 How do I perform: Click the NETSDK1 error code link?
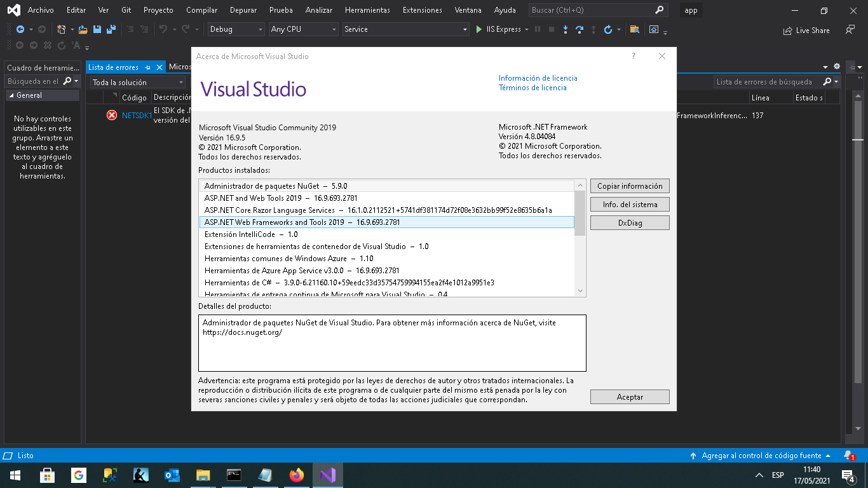coord(137,116)
